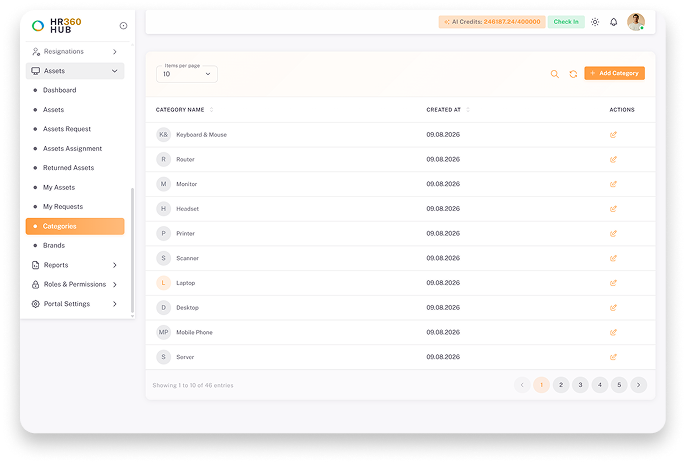686x464 pixels.
Task: Click the Laptop row avatar badge
Action: pos(163,283)
